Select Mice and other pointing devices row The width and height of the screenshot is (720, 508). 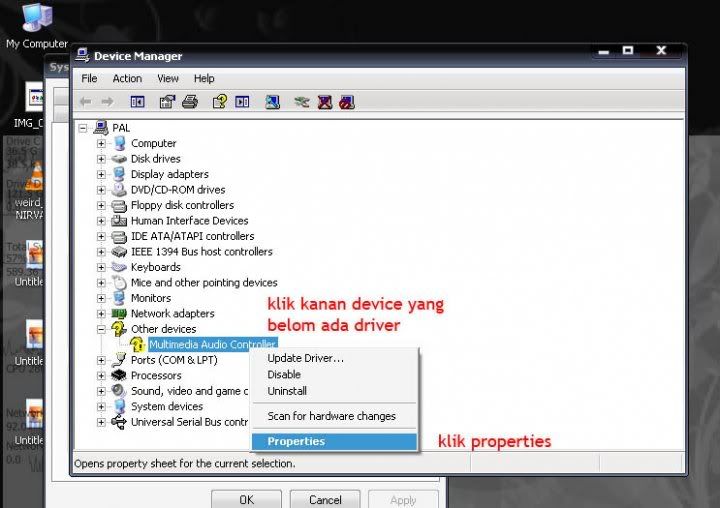(204, 282)
